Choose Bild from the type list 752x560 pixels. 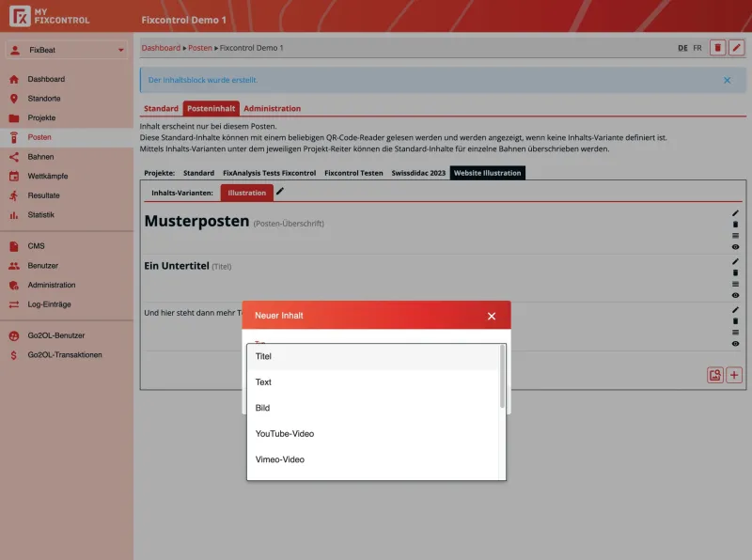tap(372, 408)
